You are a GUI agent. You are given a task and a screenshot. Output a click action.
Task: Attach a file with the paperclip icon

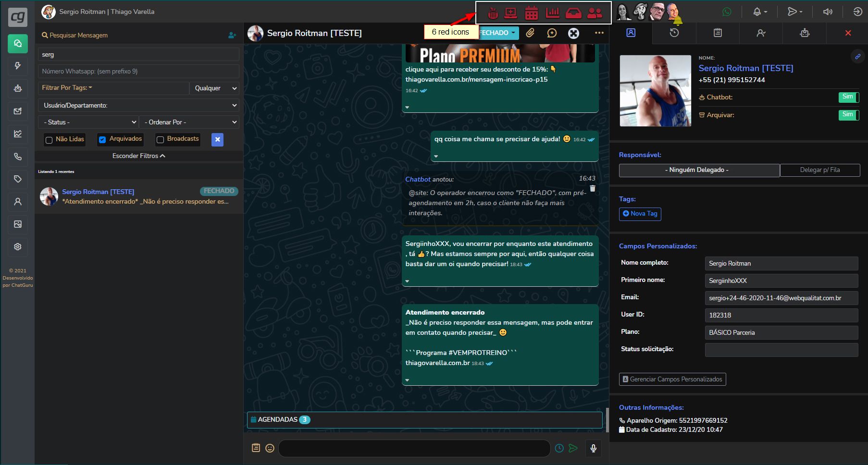pyautogui.click(x=530, y=33)
